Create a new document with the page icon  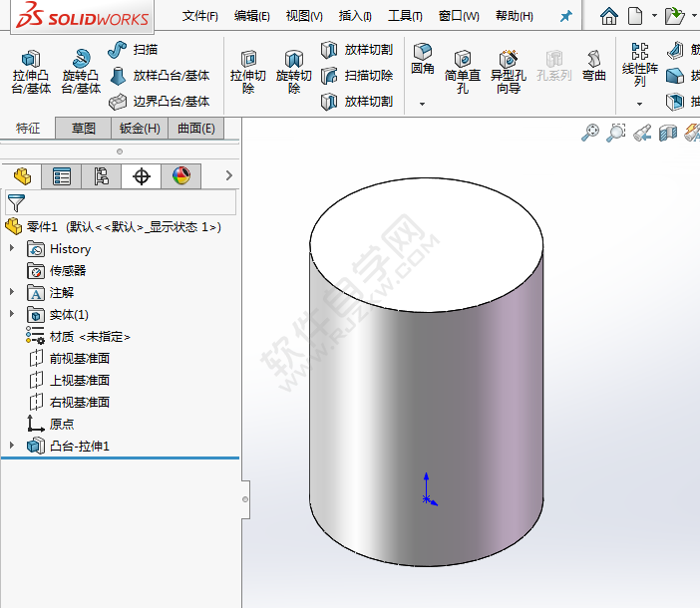click(635, 16)
